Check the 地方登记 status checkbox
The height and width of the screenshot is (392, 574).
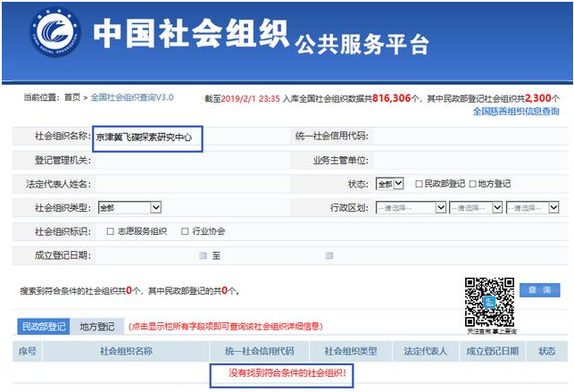click(472, 184)
